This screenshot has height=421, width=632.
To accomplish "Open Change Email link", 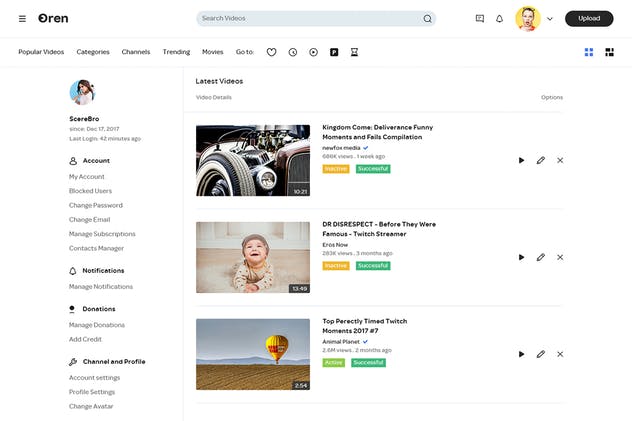I will tap(89, 220).
